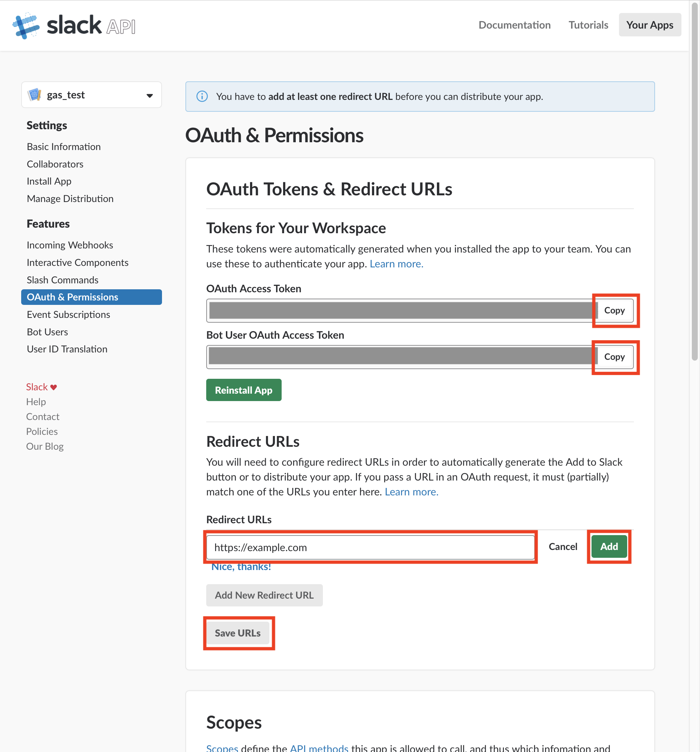Click the Slack link in the sidebar footer
Image resolution: width=700 pixels, height=752 pixels.
[x=37, y=387]
